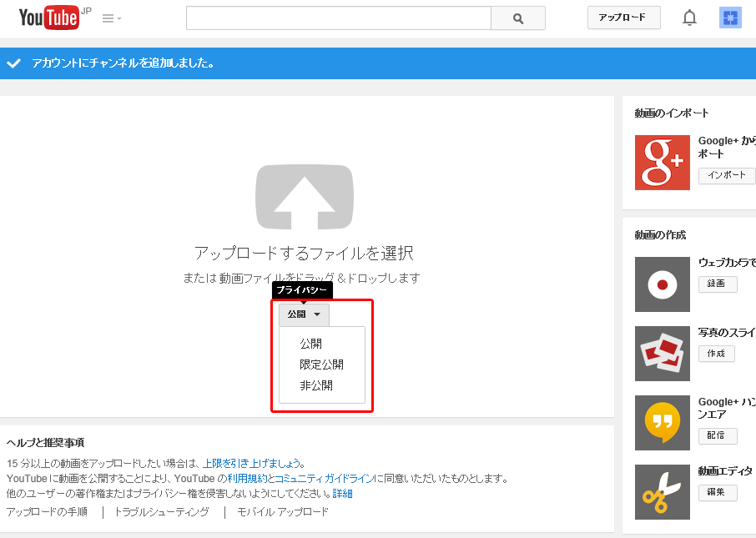756x538 pixels.
Task: Click the インポート button
Action: (x=726, y=175)
